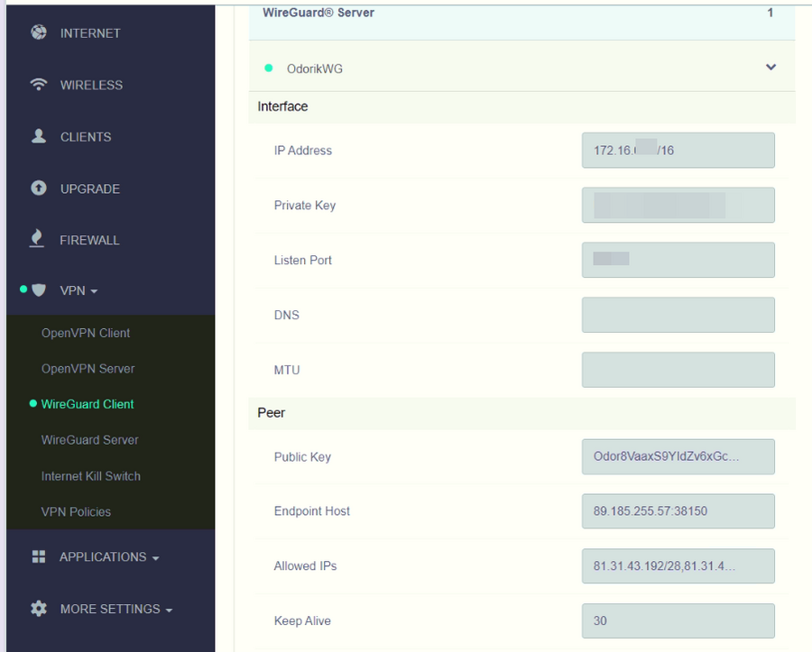812x652 pixels.
Task: Click the Keep Alive field
Action: pos(678,620)
